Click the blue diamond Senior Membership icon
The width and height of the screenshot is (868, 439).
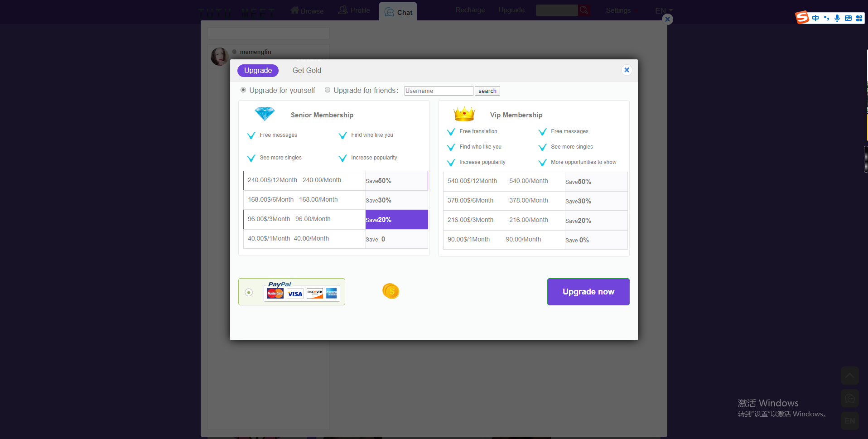pos(265,114)
